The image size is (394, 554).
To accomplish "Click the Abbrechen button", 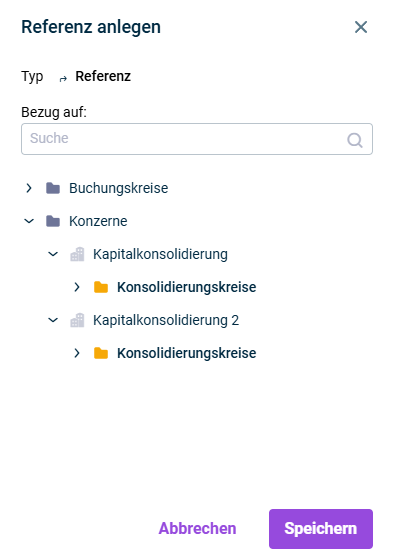I will (x=197, y=529).
